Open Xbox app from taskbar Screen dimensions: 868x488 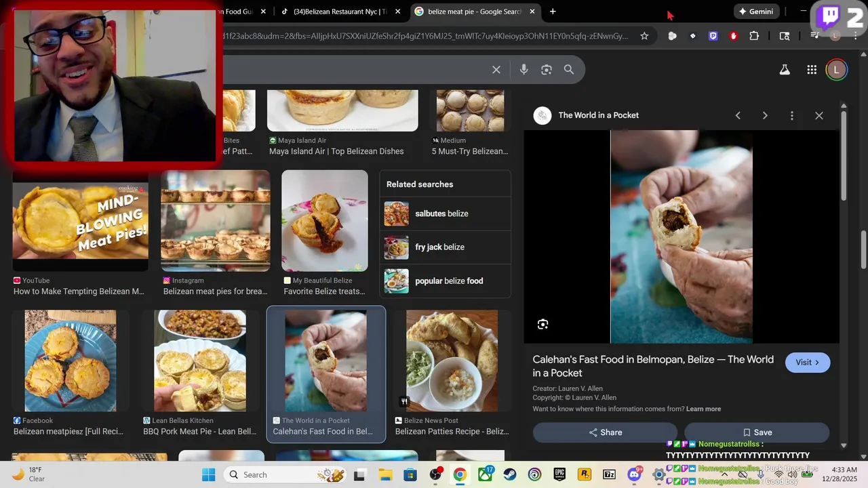tap(485, 474)
